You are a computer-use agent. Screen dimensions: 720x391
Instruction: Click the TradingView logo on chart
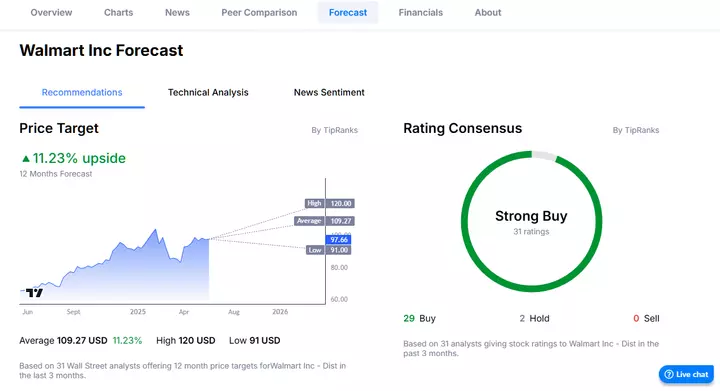click(34, 292)
